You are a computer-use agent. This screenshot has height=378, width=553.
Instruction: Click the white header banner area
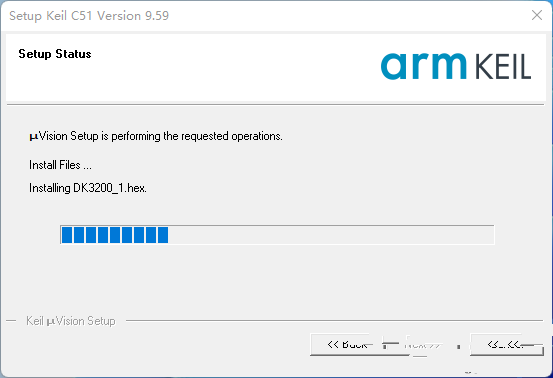[276, 67]
